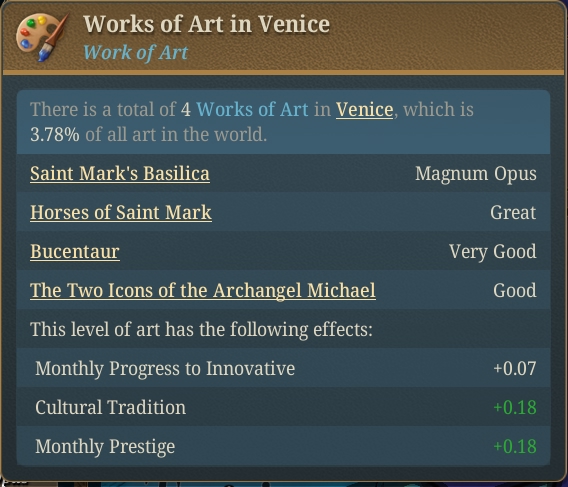Click the Very Good quality label
568x487 pixels.
[x=493, y=251]
